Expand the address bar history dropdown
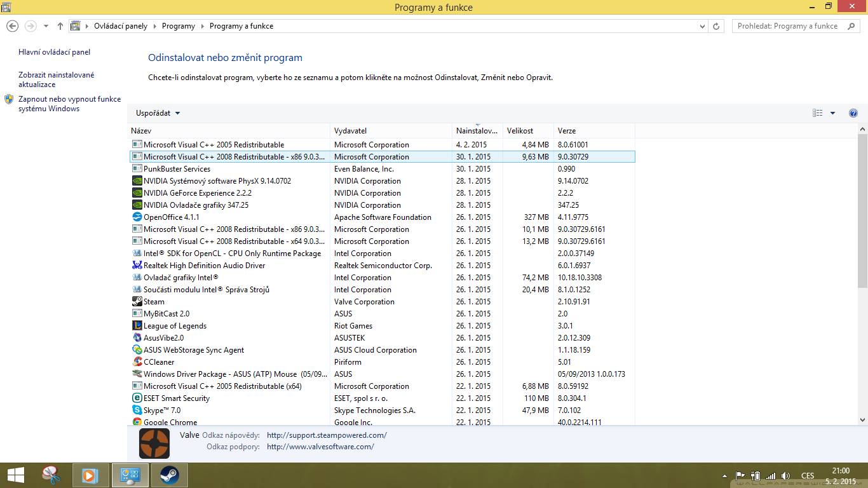868x488 pixels. point(702,26)
